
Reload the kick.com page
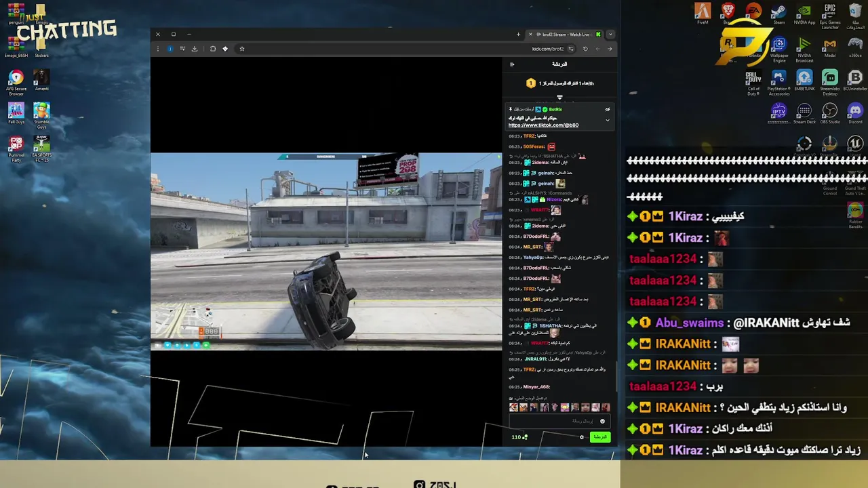[585, 49]
